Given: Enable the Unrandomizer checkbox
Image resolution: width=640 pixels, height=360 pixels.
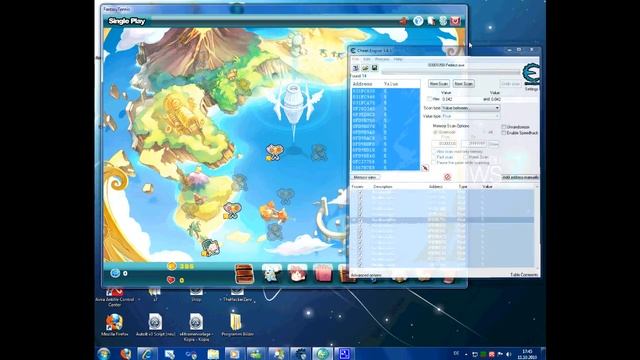Looking at the screenshot, I should [504, 127].
